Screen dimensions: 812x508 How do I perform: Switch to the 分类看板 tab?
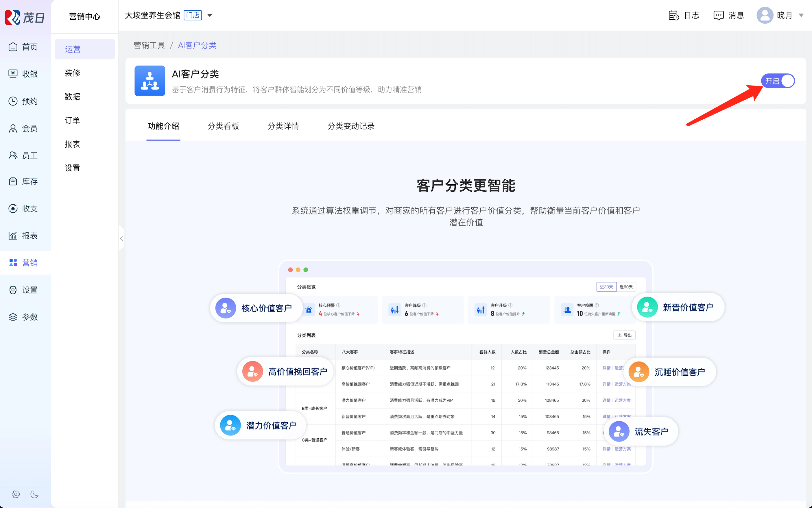point(223,126)
